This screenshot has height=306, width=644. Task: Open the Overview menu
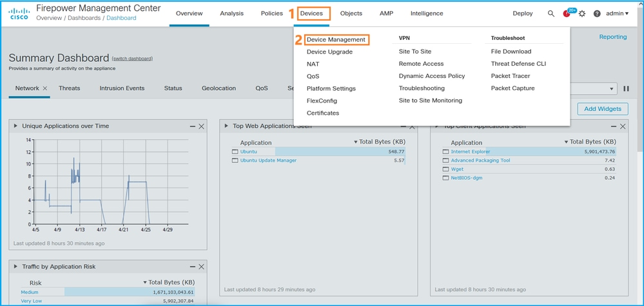[x=190, y=14]
